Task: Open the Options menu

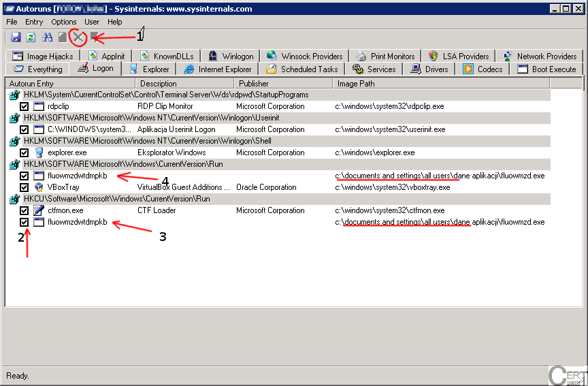Action: [64, 22]
